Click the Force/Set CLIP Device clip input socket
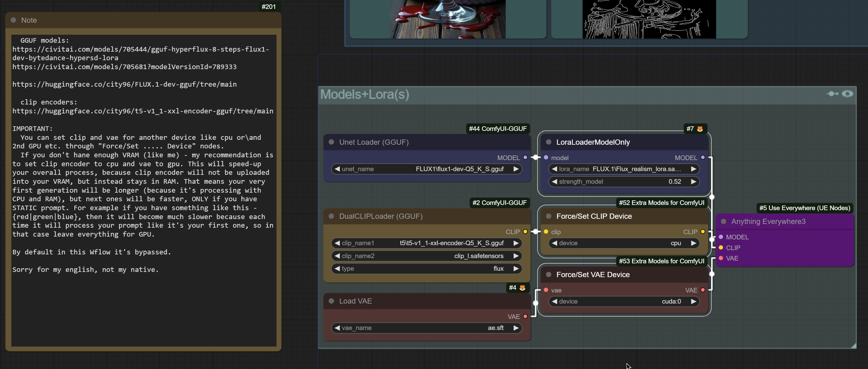The width and height of the screenshot is (868, 369). [546, 232]
